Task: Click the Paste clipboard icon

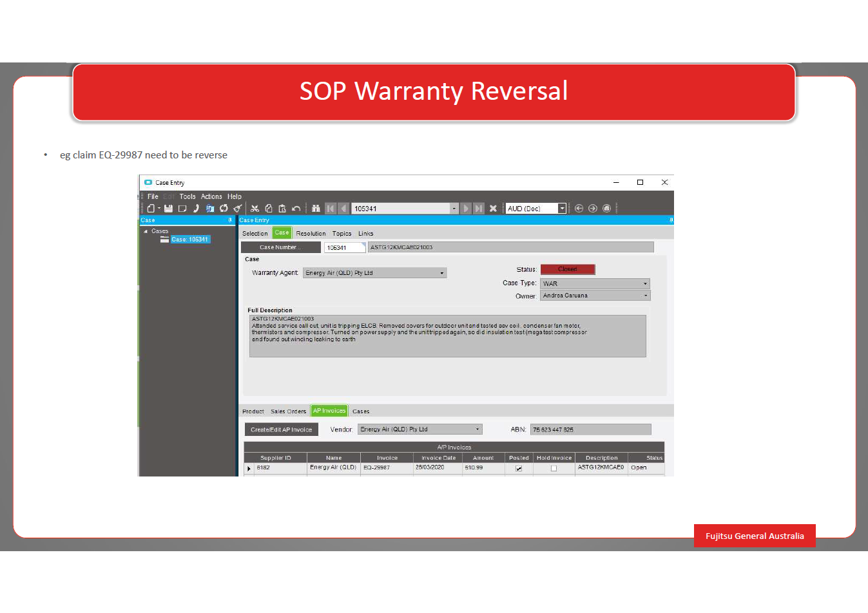Action: click(282, 208)
